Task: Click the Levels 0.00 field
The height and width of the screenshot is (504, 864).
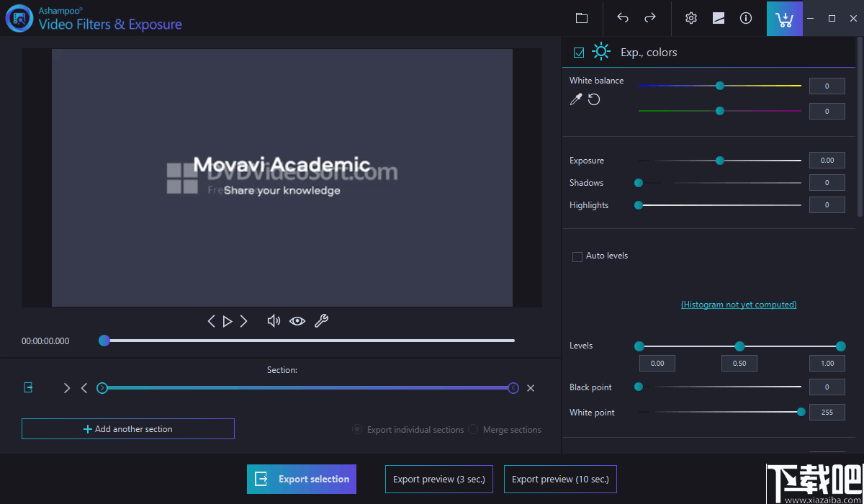Action: [x=657, y=363]
